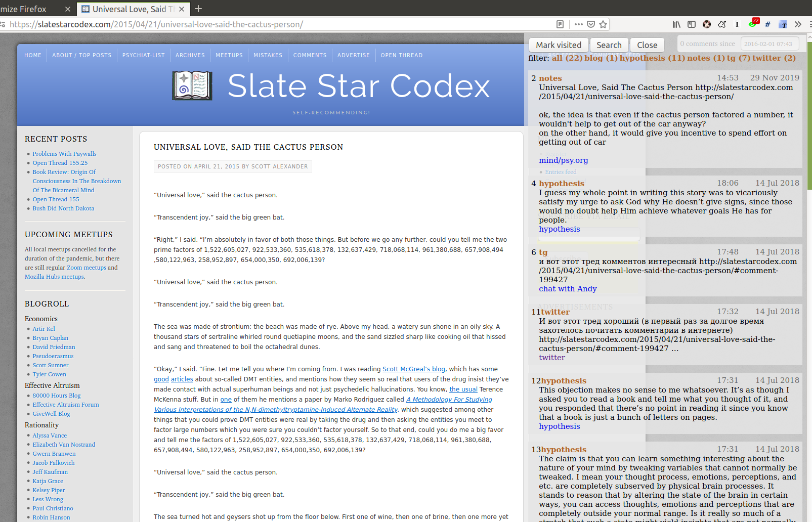Open Bryan Caplan blogroll link
This screenshot has width=812, height=522.
click(x=51, y=338)
